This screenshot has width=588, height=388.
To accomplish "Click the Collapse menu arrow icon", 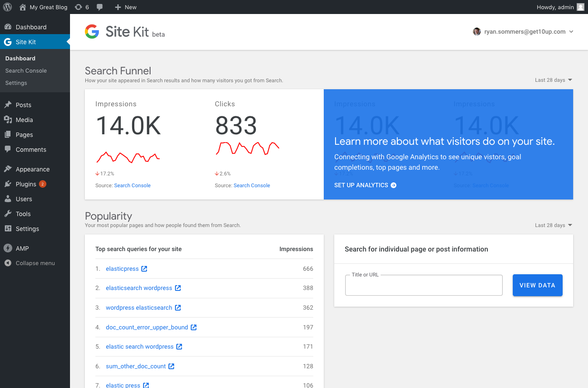I will 8,263.
